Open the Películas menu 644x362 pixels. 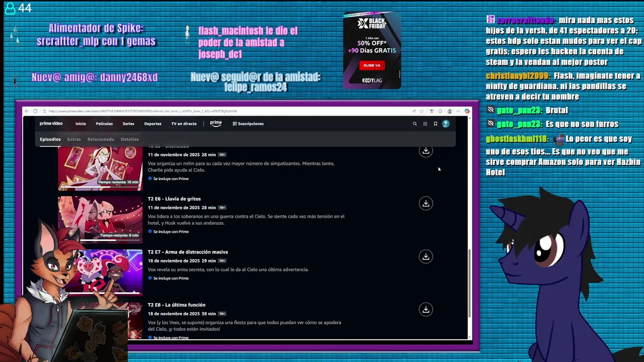coord(104,124)
